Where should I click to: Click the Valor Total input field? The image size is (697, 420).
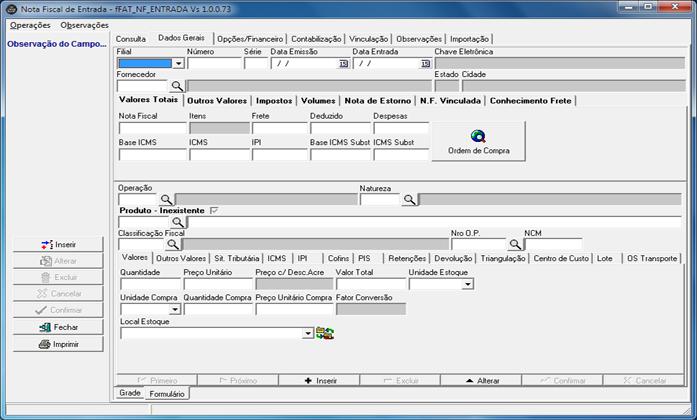point(371,284)
